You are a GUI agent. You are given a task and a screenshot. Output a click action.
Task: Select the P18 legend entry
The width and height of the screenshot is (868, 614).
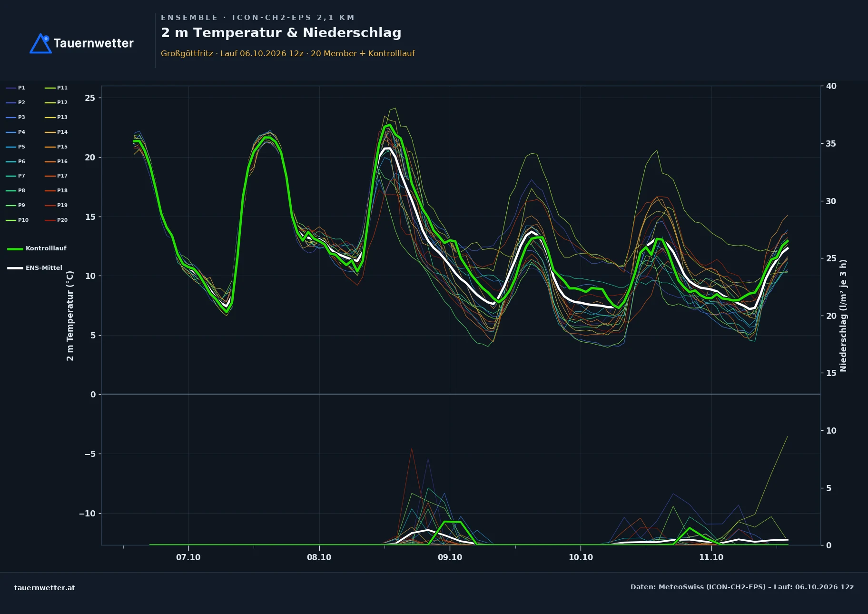coord(56,190)
